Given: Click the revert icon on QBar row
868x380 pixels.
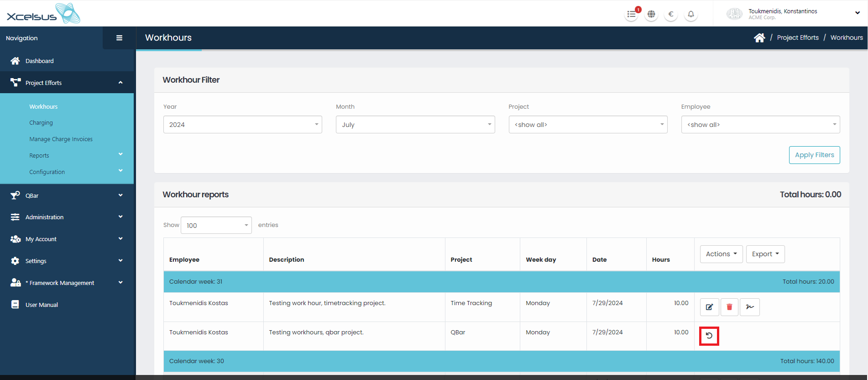Looking at the screenshot, I should tap(709, 336).
